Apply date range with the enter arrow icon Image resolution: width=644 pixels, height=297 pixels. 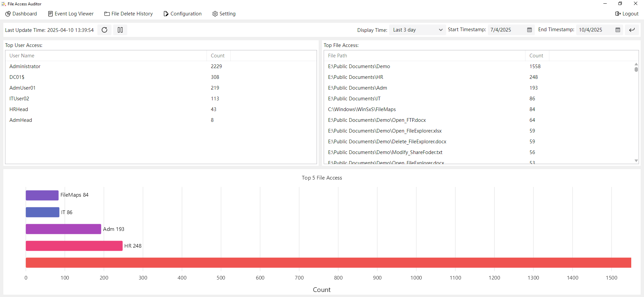[632, 30]
